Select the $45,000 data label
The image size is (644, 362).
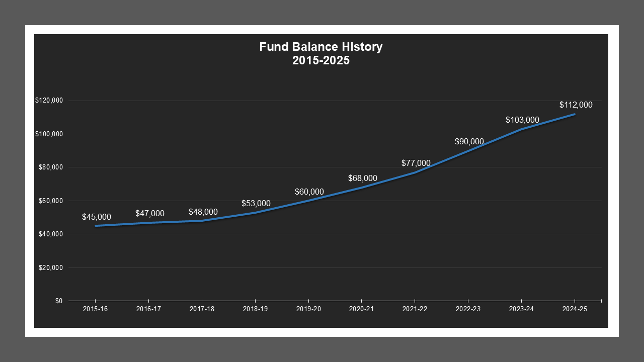pyautogui.click(x=97, y=217)
